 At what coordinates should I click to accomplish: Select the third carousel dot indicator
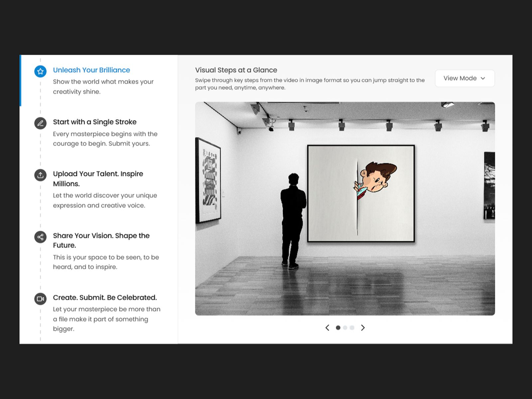tap(352, 328)
